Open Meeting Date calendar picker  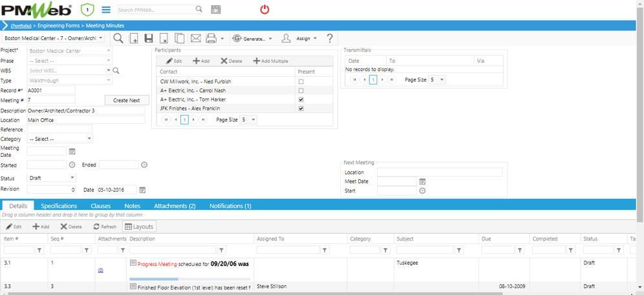(x=72, y=152)
